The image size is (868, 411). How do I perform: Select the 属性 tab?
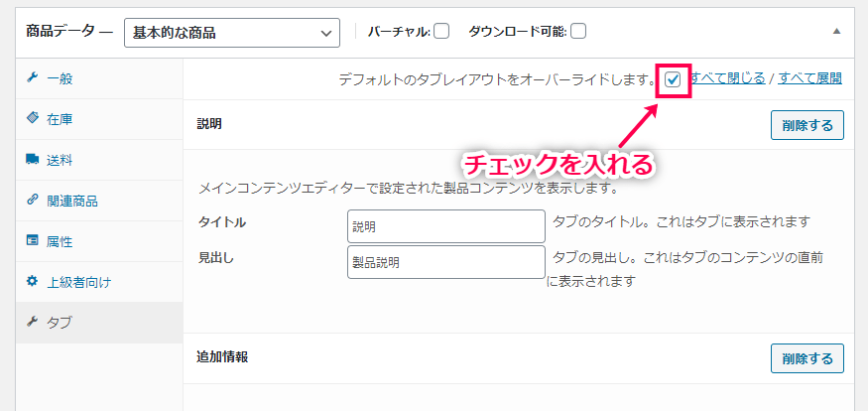coord(99,241)
